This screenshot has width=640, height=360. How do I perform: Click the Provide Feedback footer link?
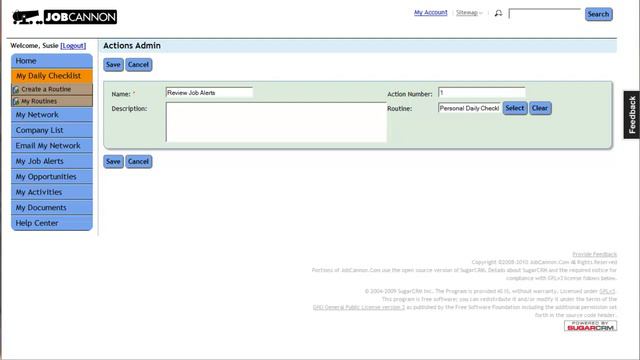[594, 254]
